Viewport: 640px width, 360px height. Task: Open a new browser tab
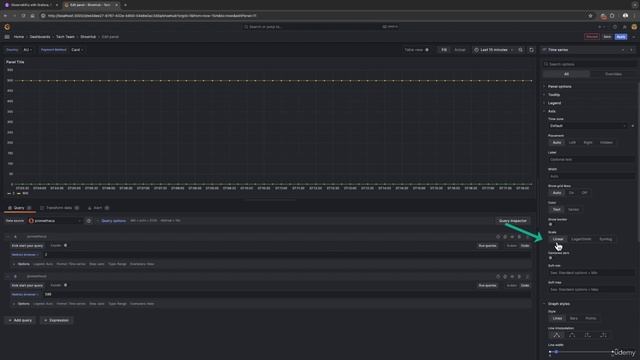125,5
